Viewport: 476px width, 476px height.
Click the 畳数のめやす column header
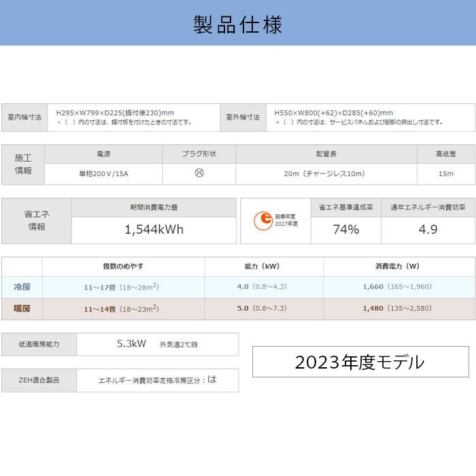(123, 267)
